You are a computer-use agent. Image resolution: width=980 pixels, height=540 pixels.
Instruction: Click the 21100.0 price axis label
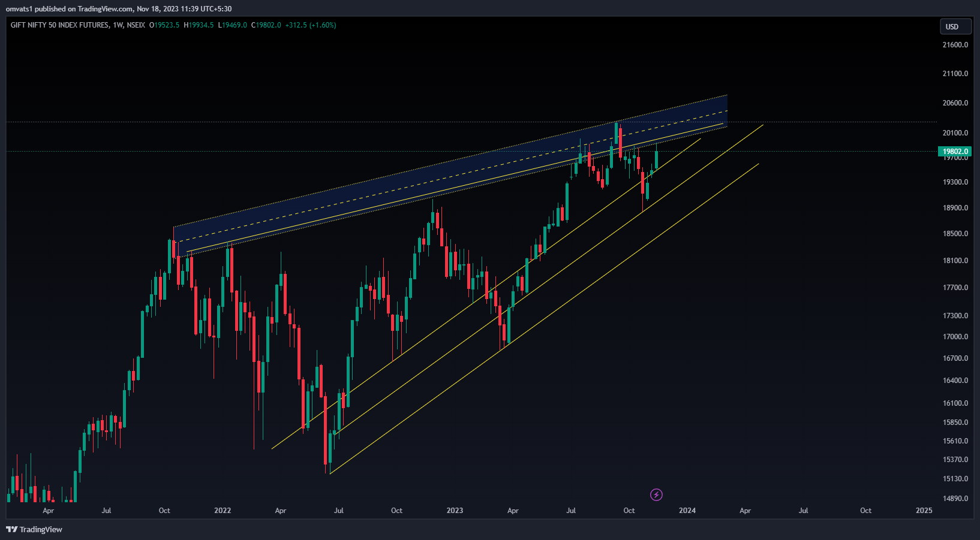click(x=955, y=74)
